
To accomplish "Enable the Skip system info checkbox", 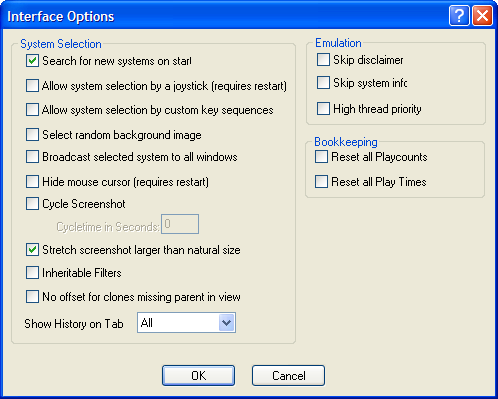I will point(323,83).
